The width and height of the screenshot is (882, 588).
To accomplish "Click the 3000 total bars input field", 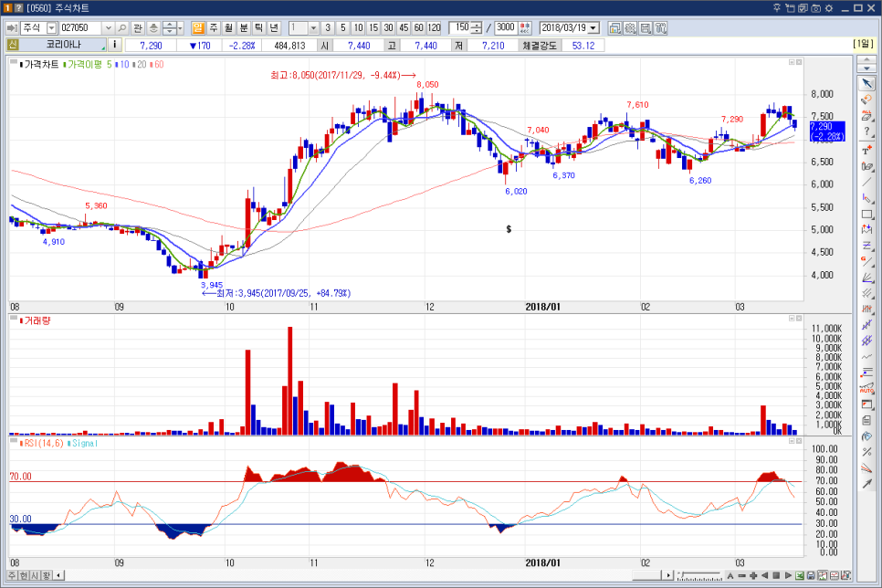I will [x=506, y=27].
